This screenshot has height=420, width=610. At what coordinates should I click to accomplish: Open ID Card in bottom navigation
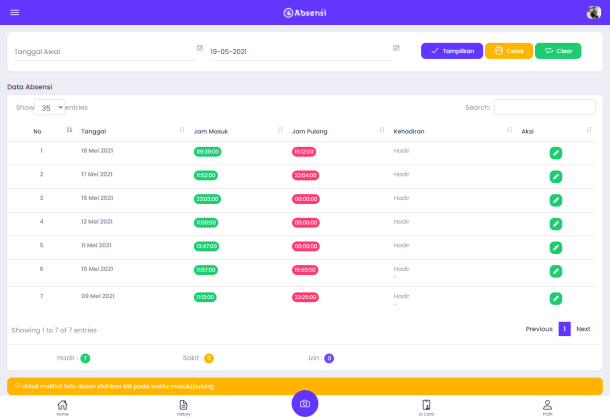(426, 406)
